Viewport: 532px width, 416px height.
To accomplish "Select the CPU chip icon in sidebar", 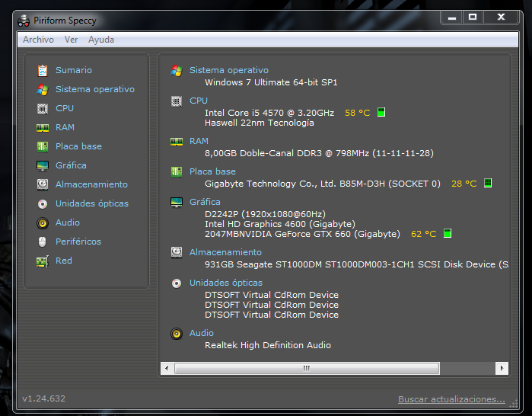I will [43, 108].
